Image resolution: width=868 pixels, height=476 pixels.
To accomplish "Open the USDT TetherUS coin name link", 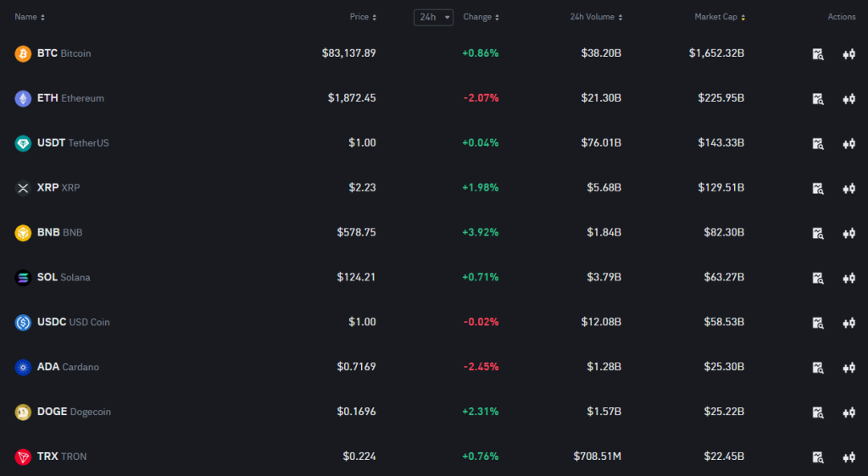I will pos(73,143).
